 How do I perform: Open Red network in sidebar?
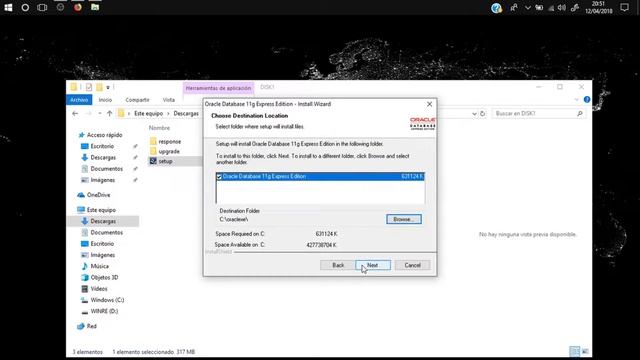pyautogui.click(x=91, y=327)
